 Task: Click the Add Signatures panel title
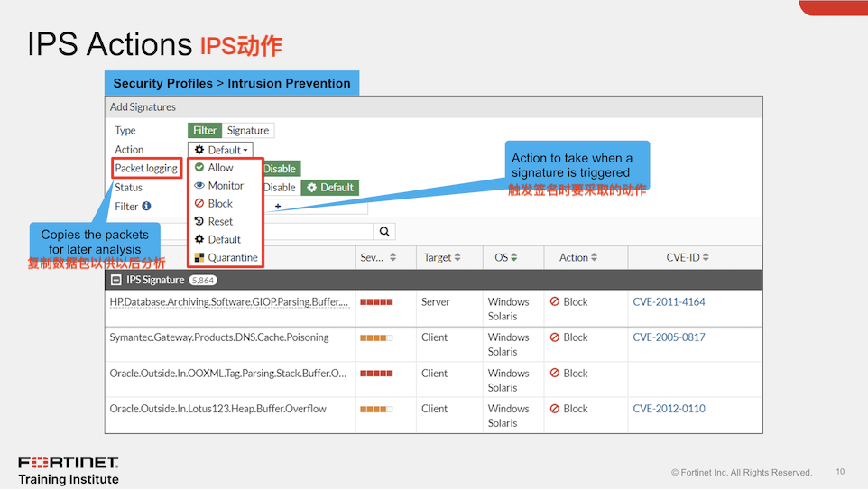click(143, 106)
